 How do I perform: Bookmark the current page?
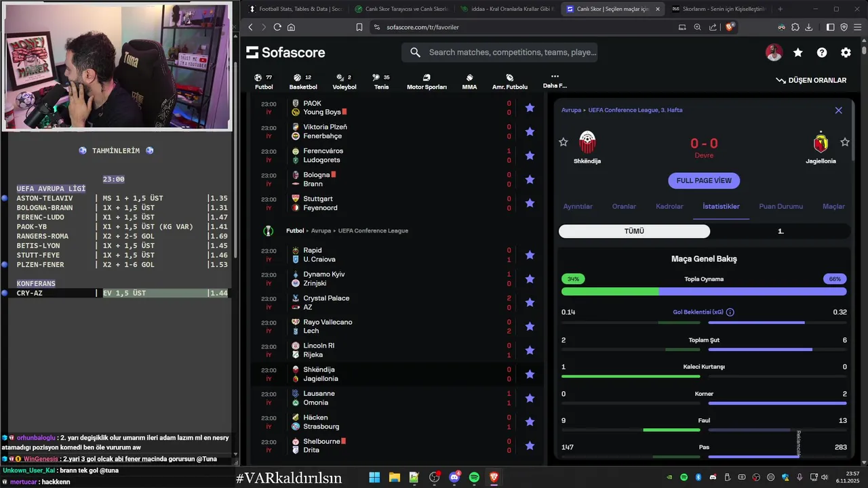coord(359,27)
